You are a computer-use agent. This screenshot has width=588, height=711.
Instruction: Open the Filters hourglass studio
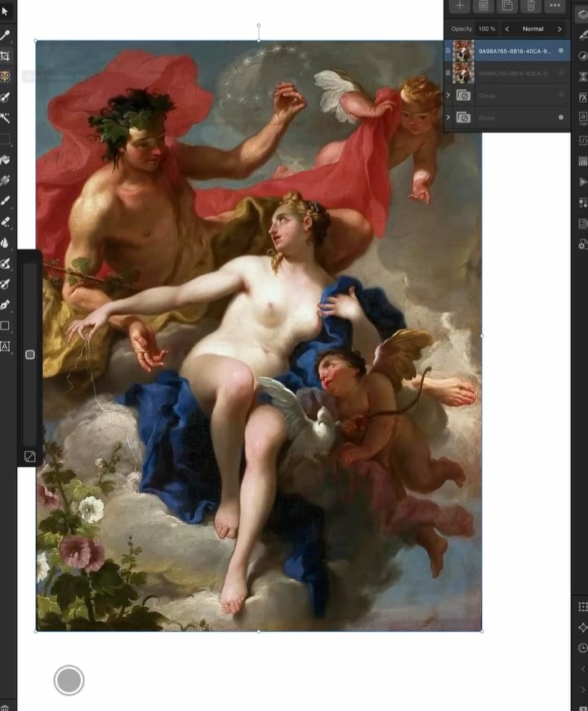pos(583,77)
